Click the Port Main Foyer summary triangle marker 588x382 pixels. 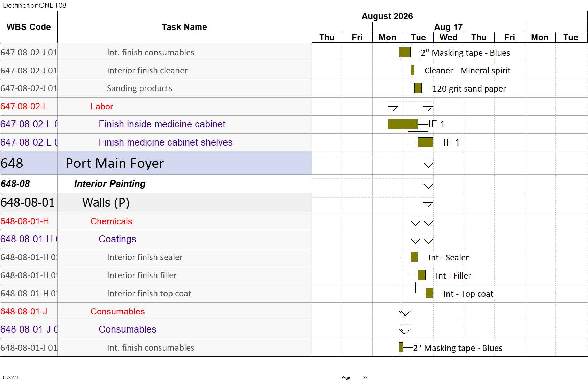428,165
